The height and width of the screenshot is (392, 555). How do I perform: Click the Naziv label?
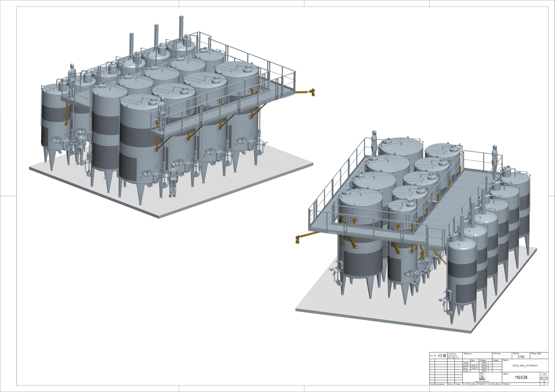506,360
